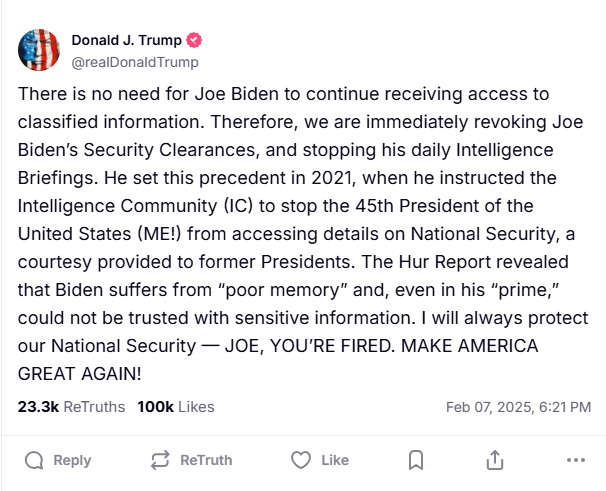The width and height of the screenshot is (606, 491).
Task: Open the three-dot more options menu
Action: pyautogui.click(x=575, y=460)
